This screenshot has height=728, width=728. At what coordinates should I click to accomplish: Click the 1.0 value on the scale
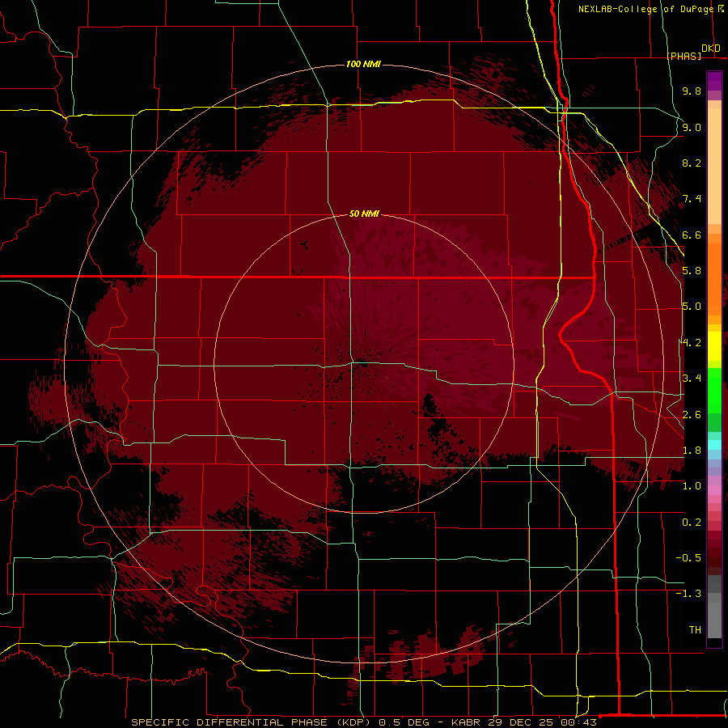click(692, 486)
